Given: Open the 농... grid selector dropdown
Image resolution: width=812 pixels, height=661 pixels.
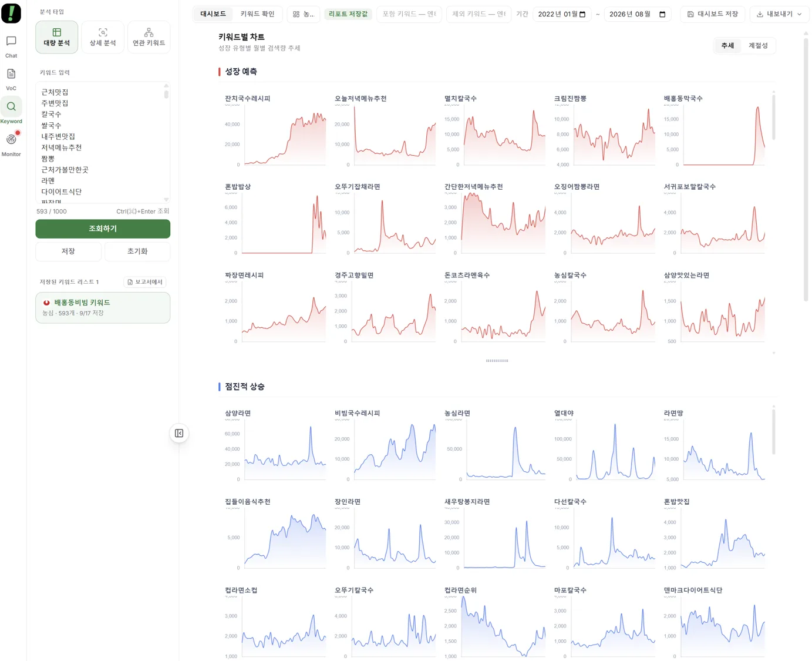Looking at the screenshot, I should (304, 14).
